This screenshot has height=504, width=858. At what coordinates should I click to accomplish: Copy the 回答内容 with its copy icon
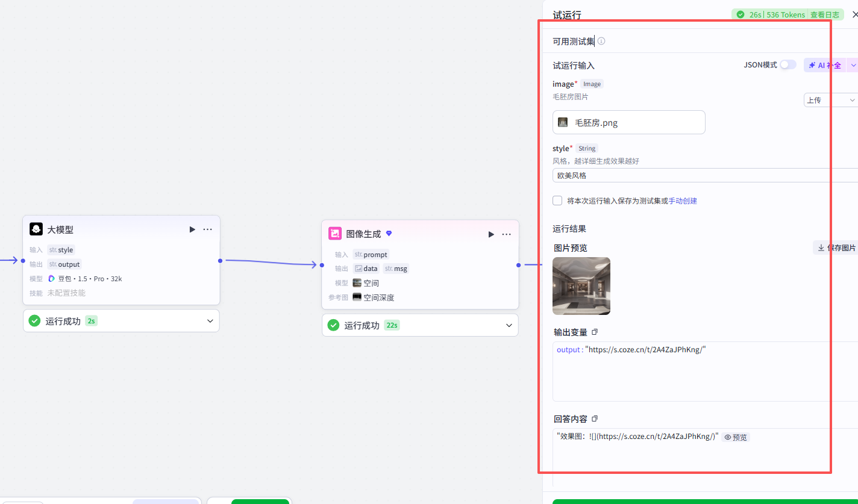595,418
